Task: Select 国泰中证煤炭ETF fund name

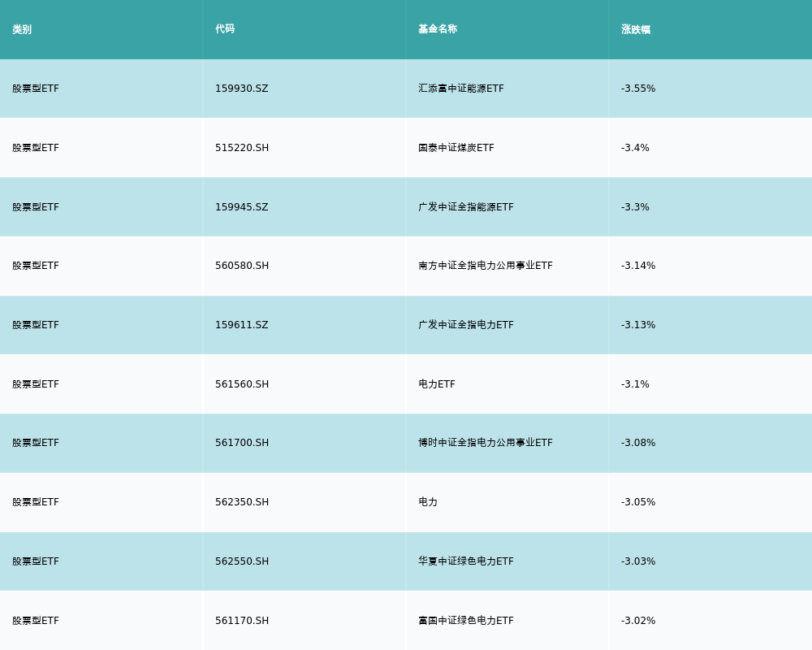Action: click(456, 148)
